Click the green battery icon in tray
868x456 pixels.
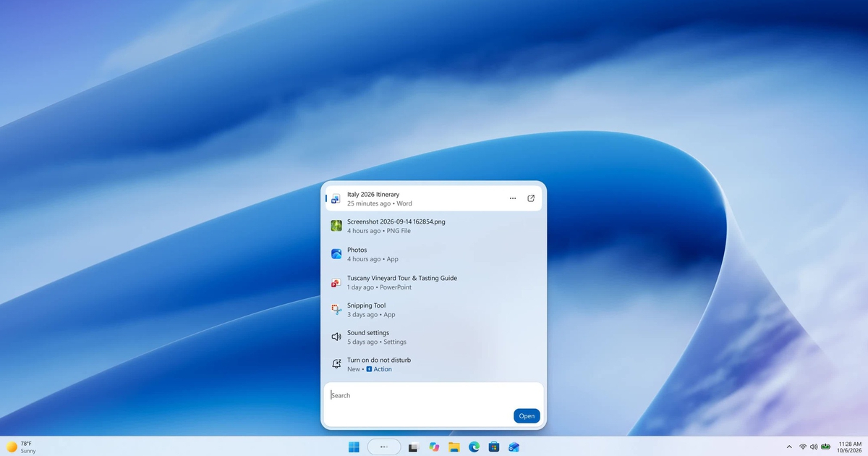pos(825,447)
